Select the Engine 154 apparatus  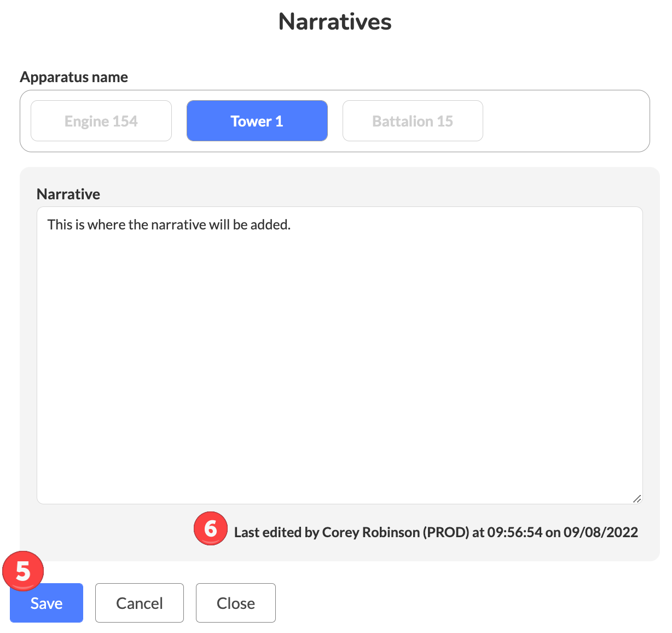click(x=101, y=121)
